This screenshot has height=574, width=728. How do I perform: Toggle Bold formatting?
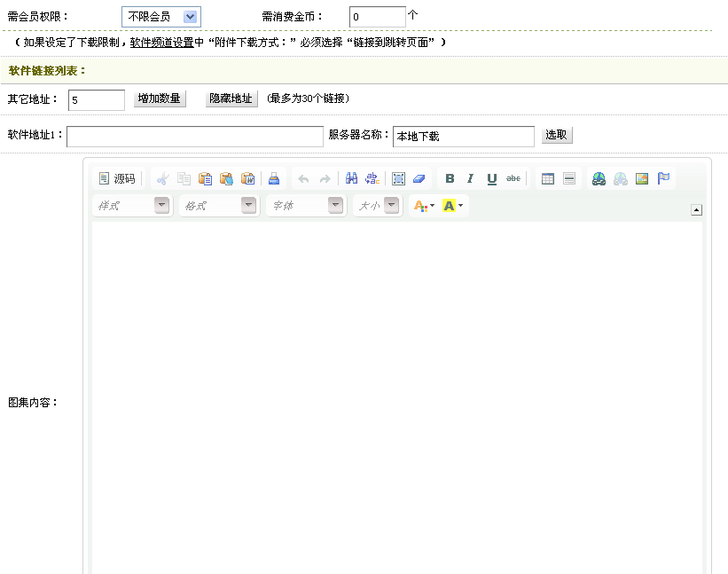coord(450,178)
